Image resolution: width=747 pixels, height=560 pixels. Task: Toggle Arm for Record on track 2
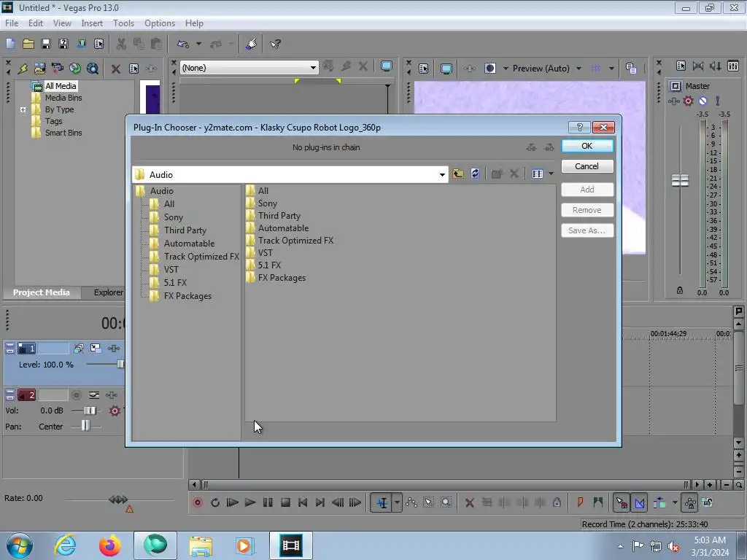[x=76, y=394]
